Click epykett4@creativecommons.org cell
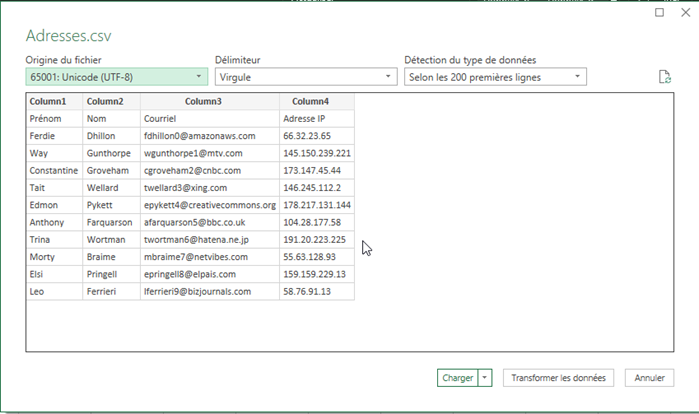699x414 pixels. coord(210,205)
